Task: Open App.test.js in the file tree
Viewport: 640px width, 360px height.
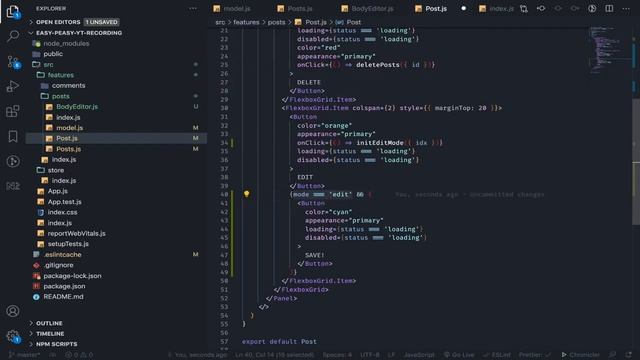Action: (x=64, y=202)
